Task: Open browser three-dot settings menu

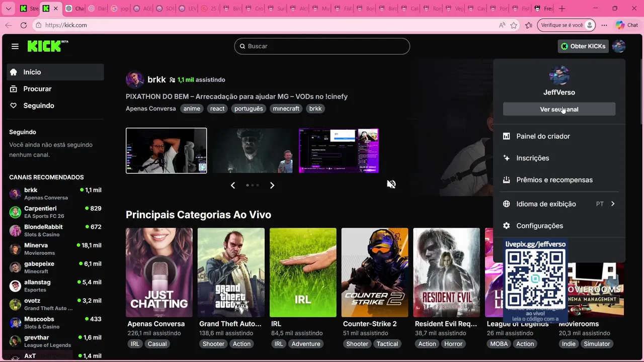Action: [x=604, y=25]
